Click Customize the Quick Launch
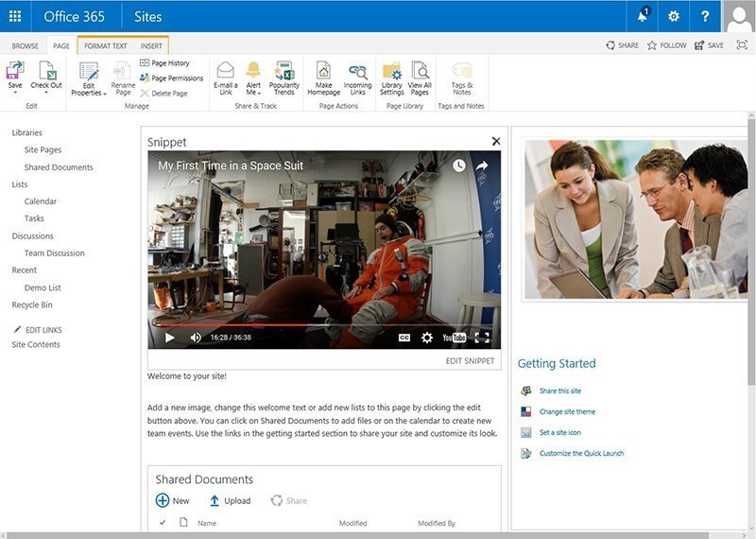 [581, 453]
